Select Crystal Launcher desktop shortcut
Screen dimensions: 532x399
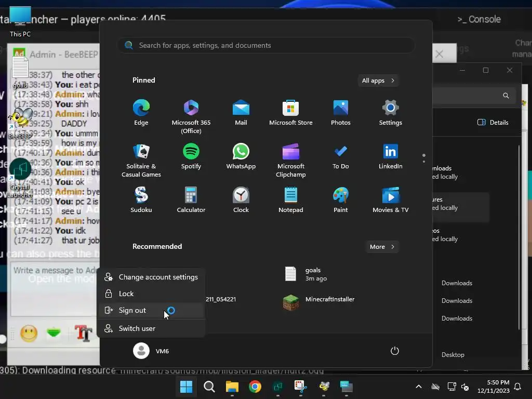click(20, 179)
